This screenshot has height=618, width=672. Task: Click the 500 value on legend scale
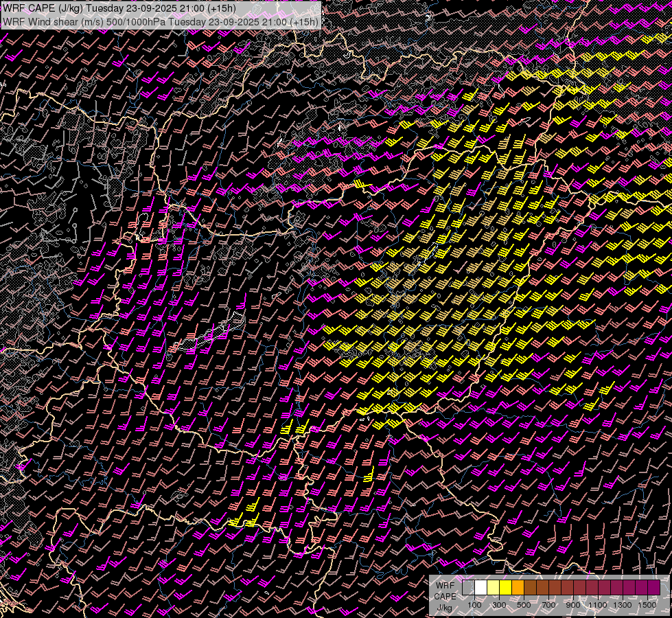coord(524,605)
